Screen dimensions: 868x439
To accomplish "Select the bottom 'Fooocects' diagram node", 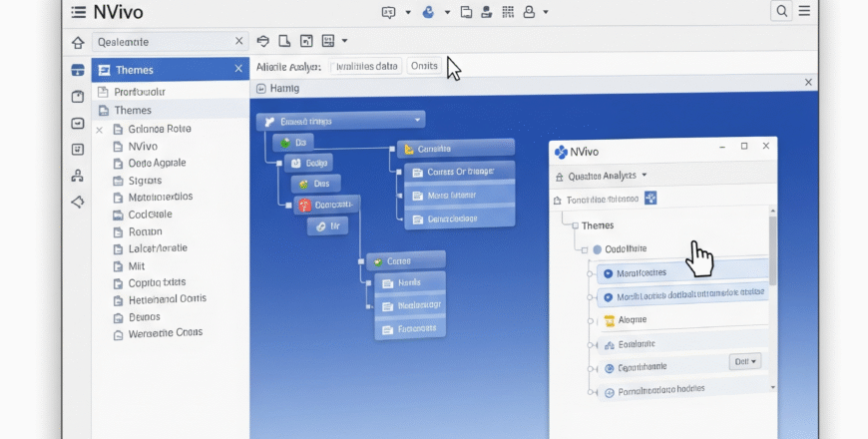I will pos(410,329).
